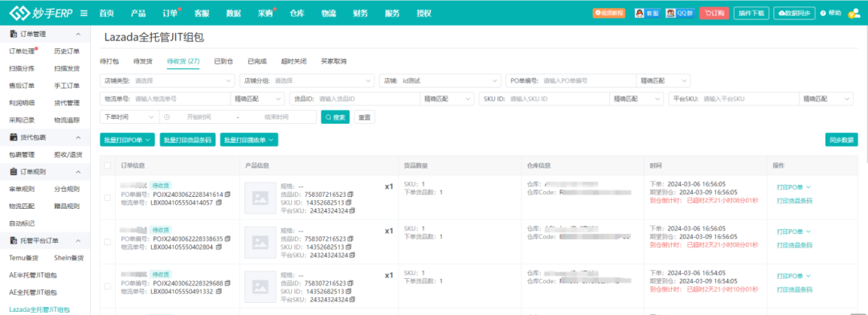
Task: Collapse the 货代包裹 sidebar section
Action: click(x=78, y=137)
